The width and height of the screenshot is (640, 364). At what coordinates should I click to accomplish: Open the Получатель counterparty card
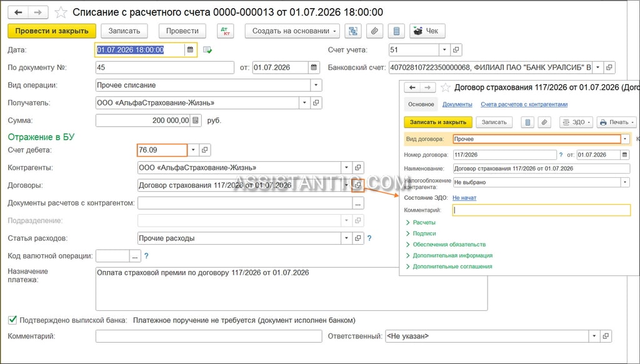coord(316,103)
